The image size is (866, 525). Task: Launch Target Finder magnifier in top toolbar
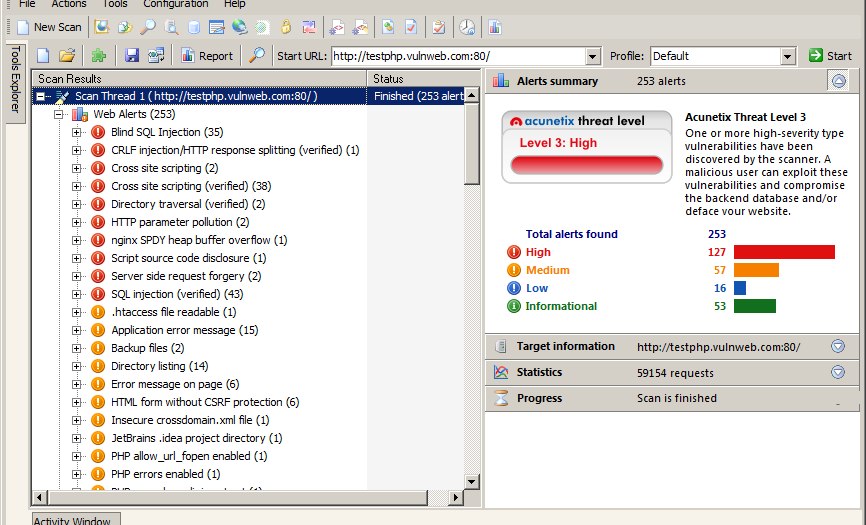coord(147,26)
